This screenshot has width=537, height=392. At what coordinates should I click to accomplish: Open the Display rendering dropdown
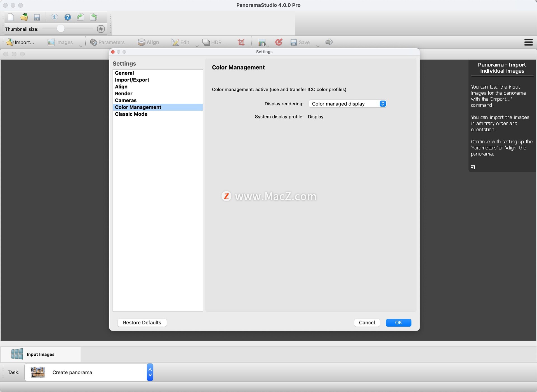click(347, 104)
